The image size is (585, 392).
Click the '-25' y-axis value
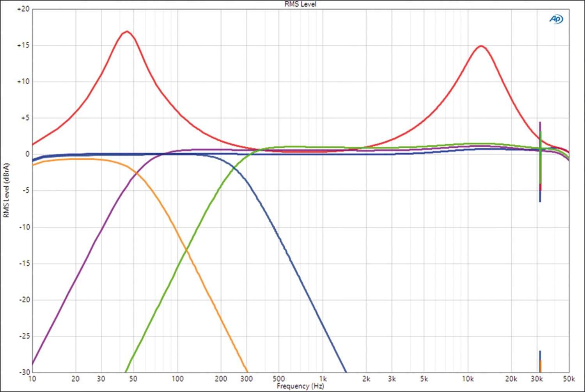coord(24,336)
